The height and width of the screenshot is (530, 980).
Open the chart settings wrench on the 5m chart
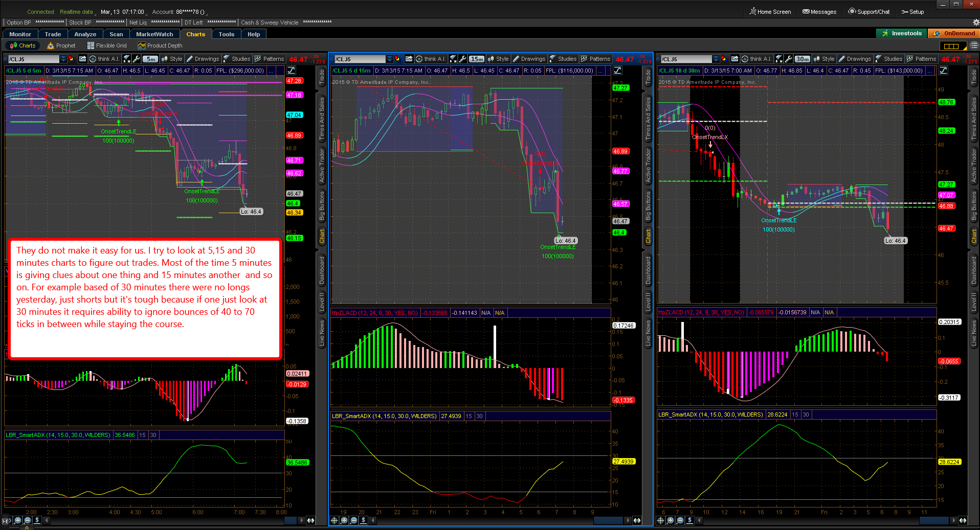click(x=136, y=59)
